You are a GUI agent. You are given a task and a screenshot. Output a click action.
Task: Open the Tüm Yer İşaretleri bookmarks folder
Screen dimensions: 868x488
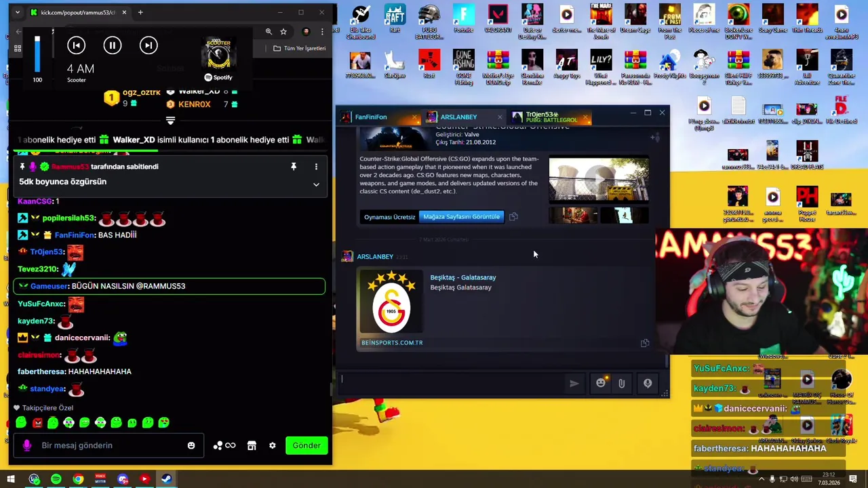[x=299, y=48]
